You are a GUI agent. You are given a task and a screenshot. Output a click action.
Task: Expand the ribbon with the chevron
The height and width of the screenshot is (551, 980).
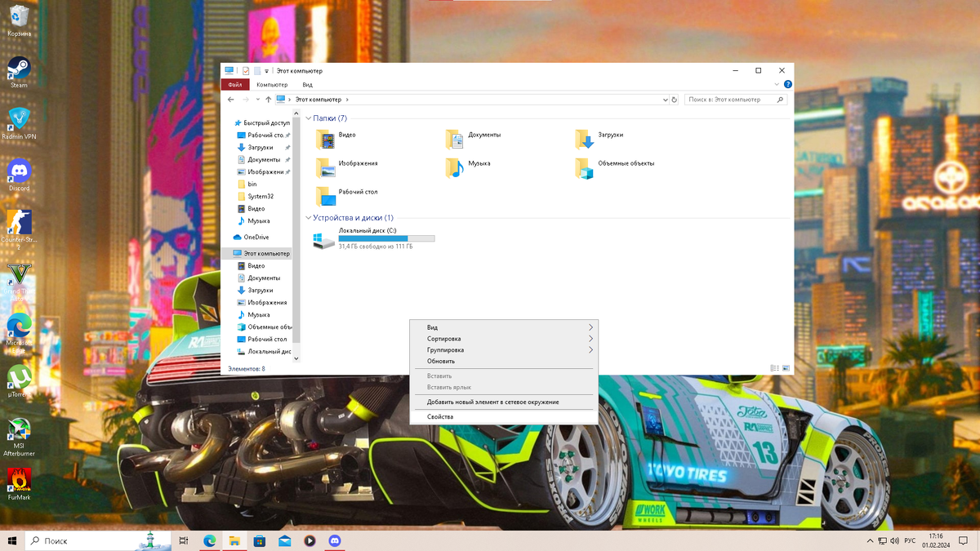tap(777, 84)
